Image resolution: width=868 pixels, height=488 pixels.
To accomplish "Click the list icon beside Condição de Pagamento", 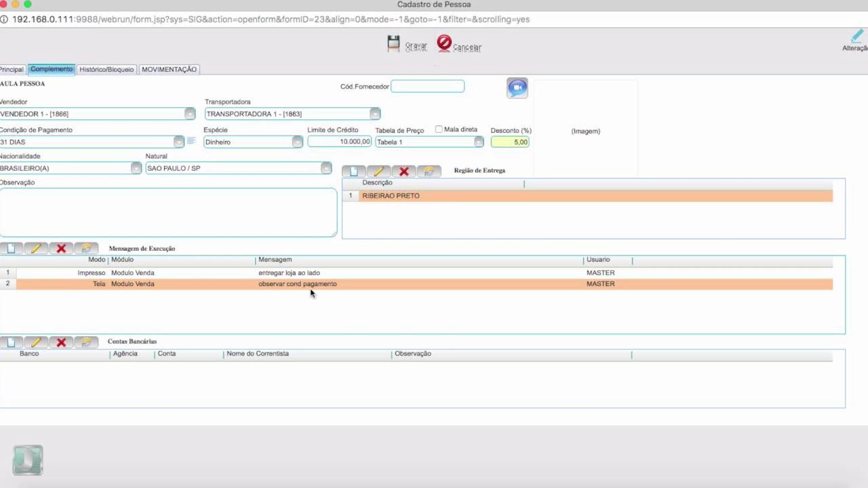I will [x=191, y=141].
